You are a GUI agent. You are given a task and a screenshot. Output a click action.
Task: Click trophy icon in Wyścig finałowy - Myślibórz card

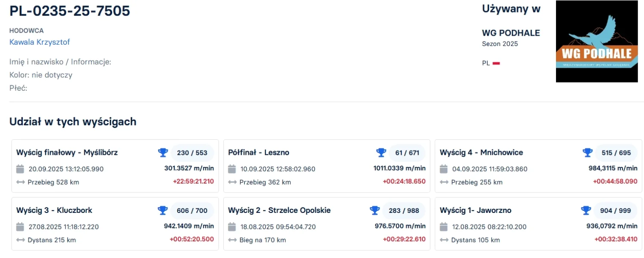click(163, 153)
